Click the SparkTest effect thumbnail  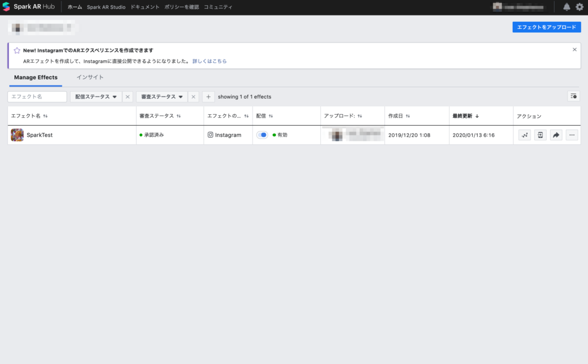click(17, 135)
